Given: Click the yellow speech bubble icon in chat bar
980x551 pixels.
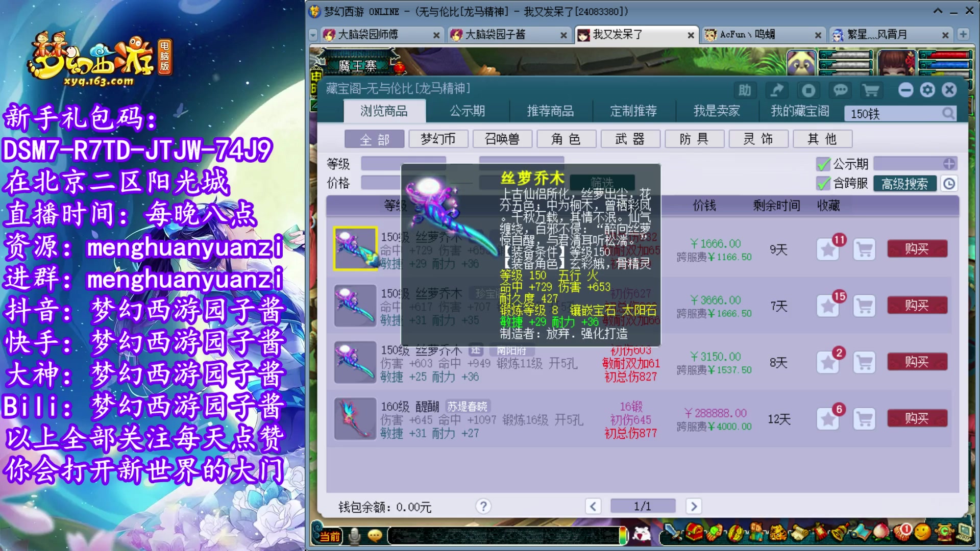Looking at the screenshot, I should [x=375, y=536].
